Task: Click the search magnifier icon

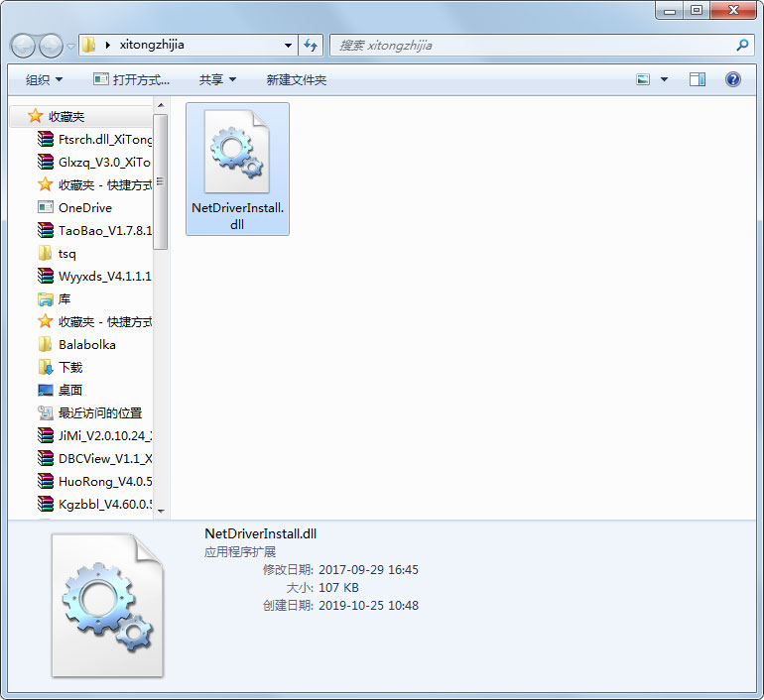Action: 742,45
